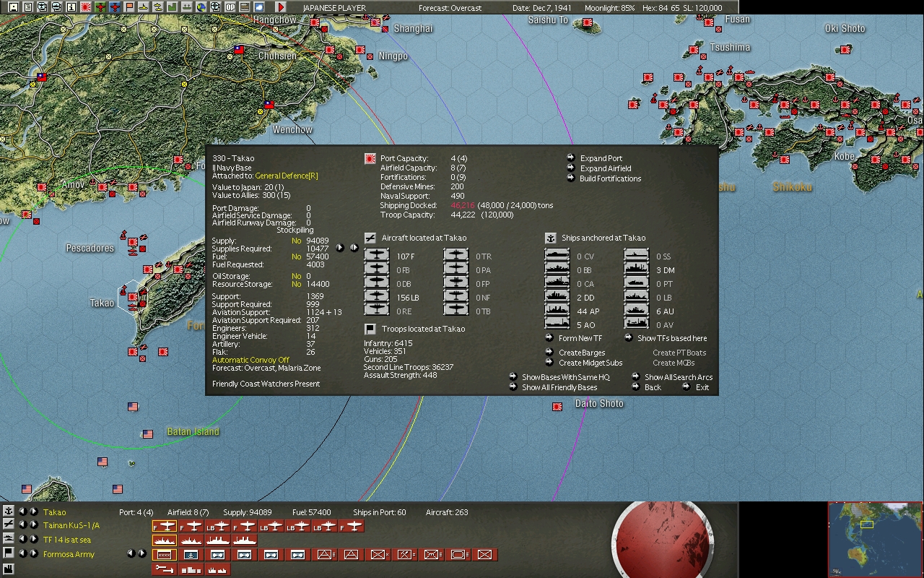Screen dimensions: 924x578
Task: Click the minimap in bottom-right corner
Action: pos(874,538)
